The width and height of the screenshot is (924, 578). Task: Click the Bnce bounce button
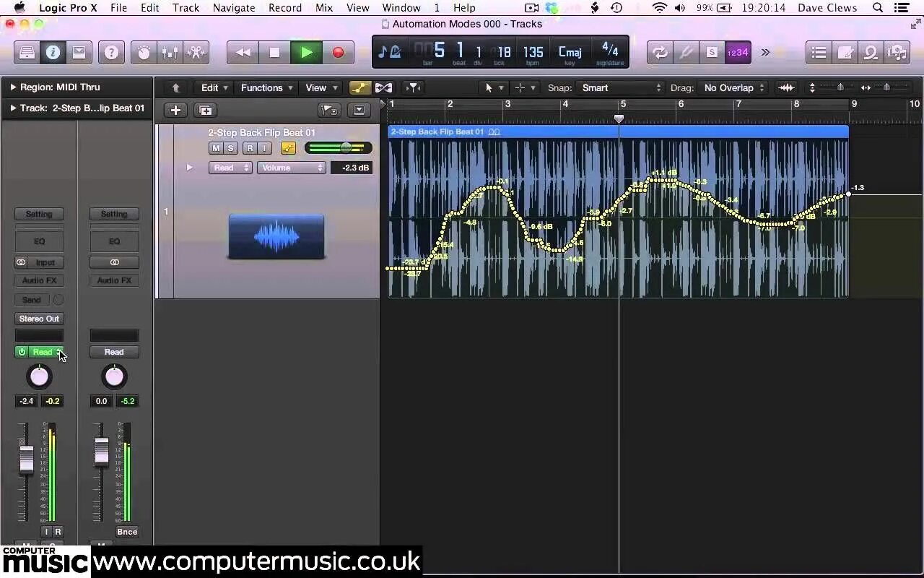click(x=127, y=532)
